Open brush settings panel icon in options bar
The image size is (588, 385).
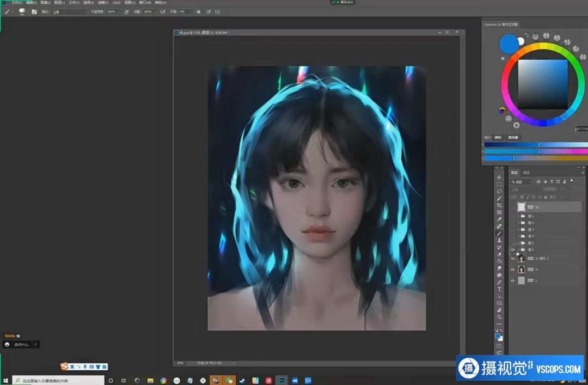pos(34,11)
